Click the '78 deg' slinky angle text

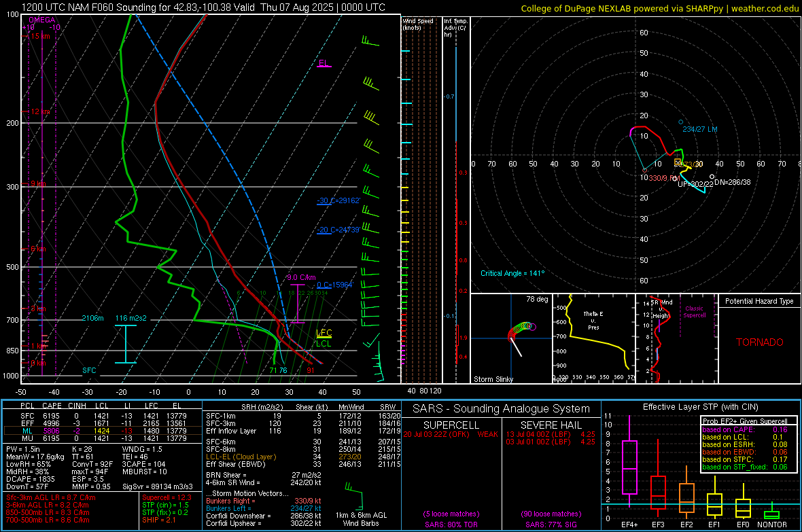537,299
